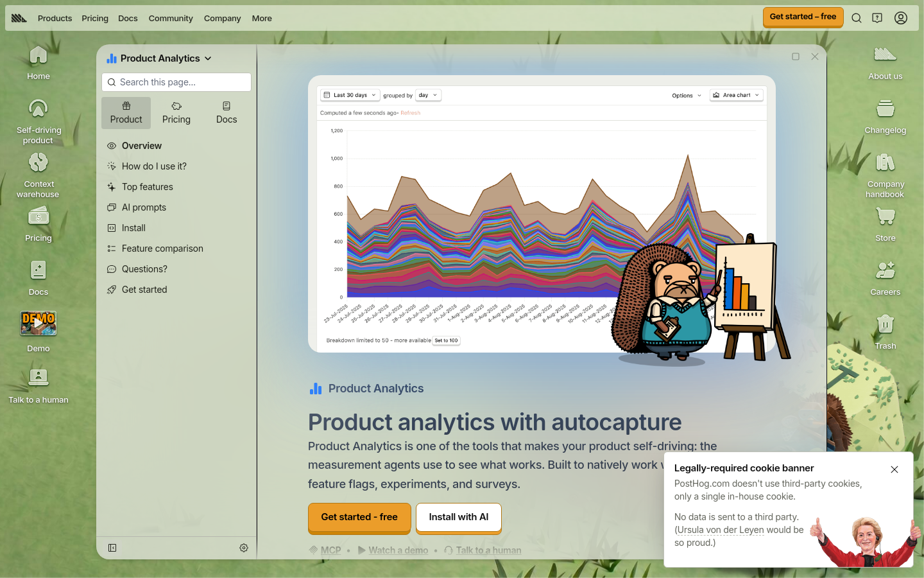
Task: Select Questions? in sidebar
Action: point(176,269)
